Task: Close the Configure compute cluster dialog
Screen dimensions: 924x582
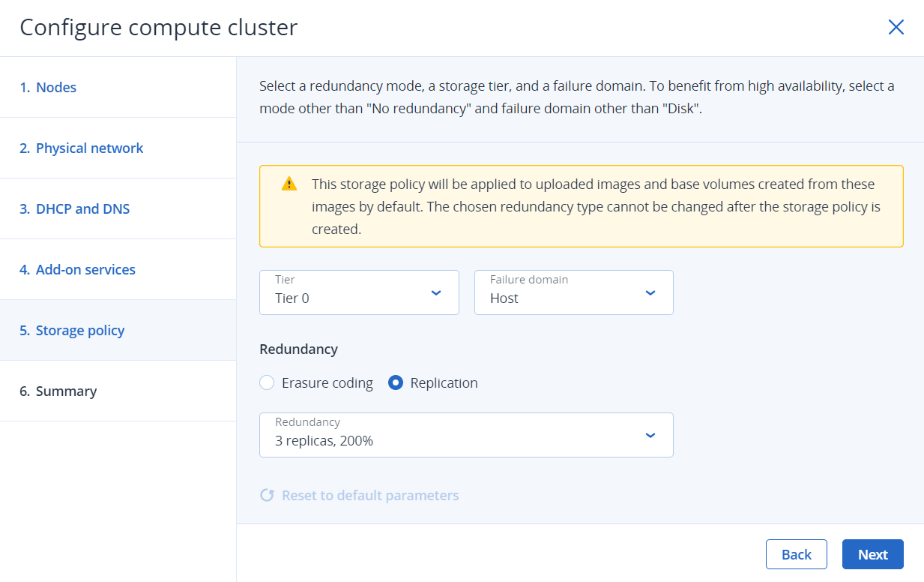Action: point(896,28)
